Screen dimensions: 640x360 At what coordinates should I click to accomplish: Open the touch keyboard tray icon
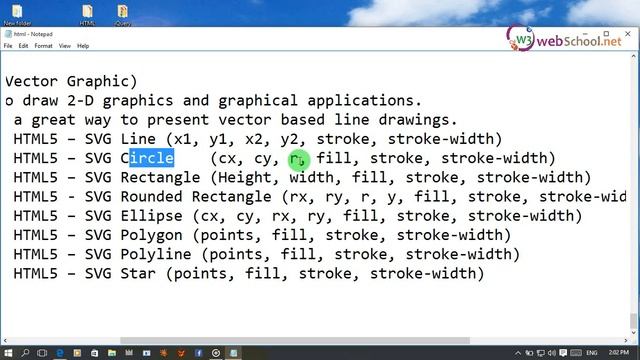[x=576, y=353]
